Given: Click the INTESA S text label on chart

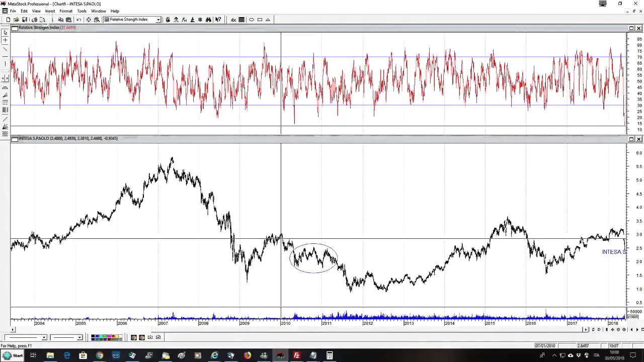Looking at the screenshot, I should [614, 252].
